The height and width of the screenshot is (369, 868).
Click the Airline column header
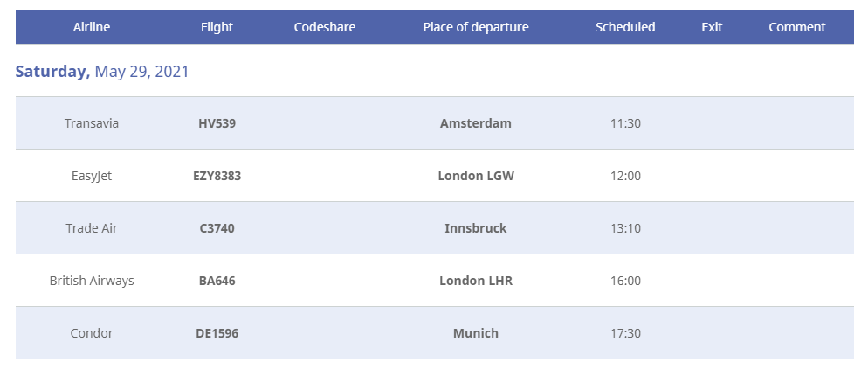[92, 27]
